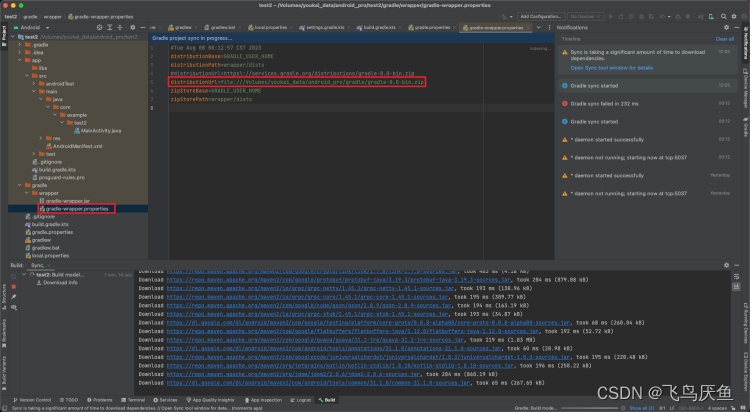
Task: Open the No Devices dropdown
Action: point(585,16)
